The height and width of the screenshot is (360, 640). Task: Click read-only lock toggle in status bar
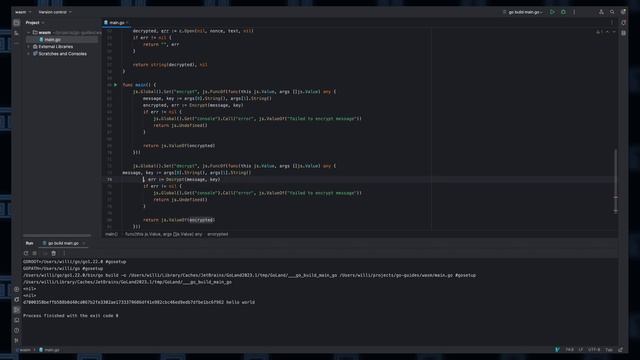621,350
